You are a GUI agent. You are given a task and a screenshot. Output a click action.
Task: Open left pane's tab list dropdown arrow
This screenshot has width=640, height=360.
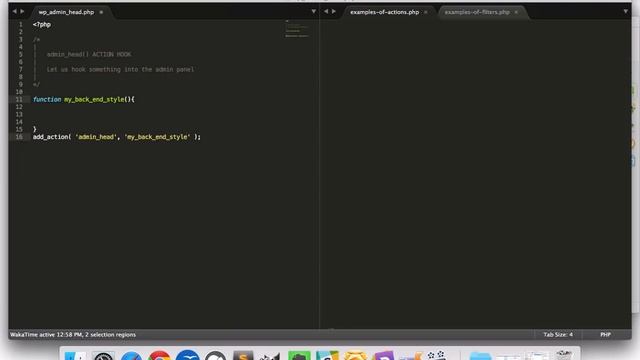click(x=313, y=11)
